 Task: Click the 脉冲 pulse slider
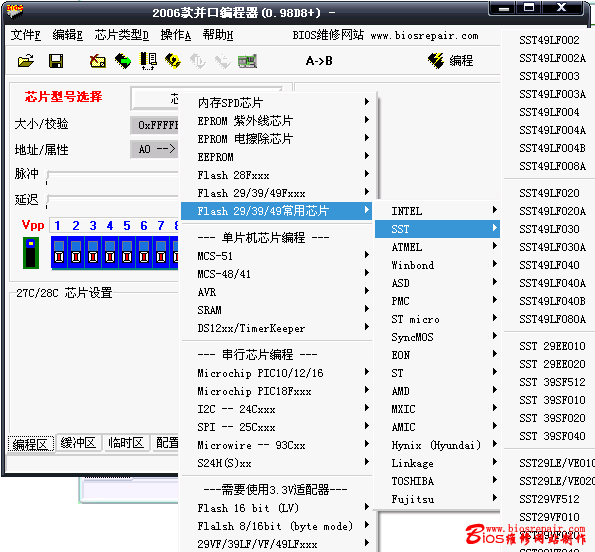(x=112, y=175)
